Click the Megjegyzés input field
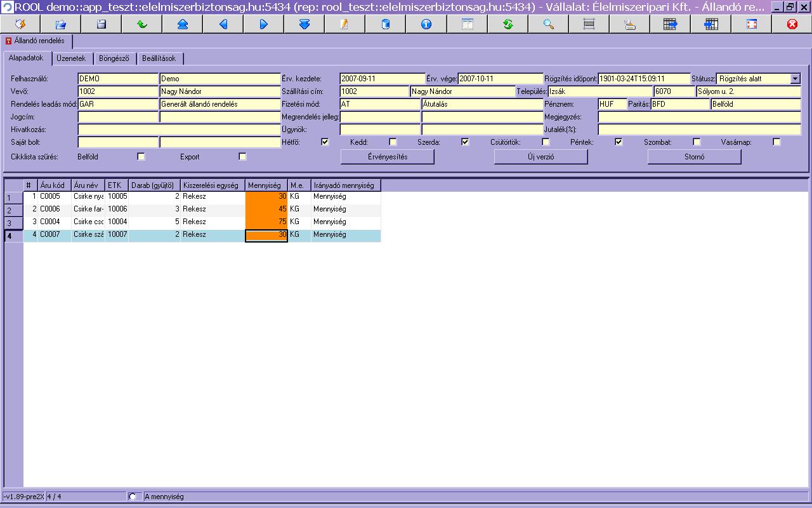 [x=699, y=117]
